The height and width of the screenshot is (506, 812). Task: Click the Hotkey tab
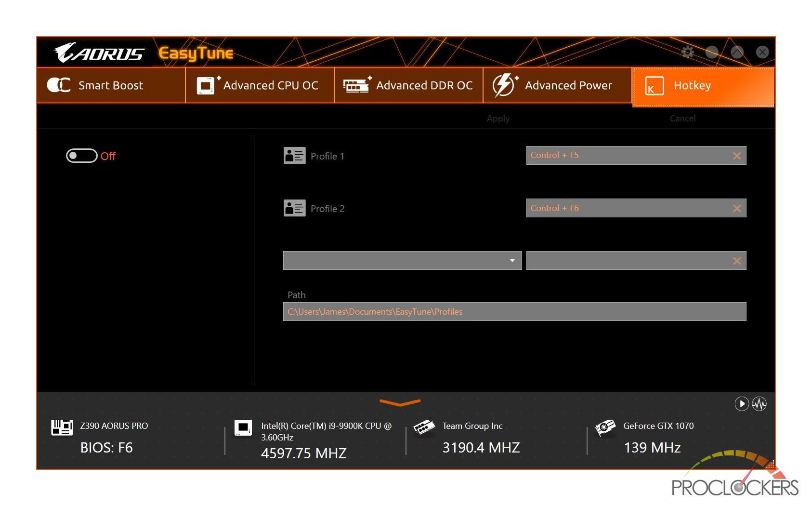703,86
